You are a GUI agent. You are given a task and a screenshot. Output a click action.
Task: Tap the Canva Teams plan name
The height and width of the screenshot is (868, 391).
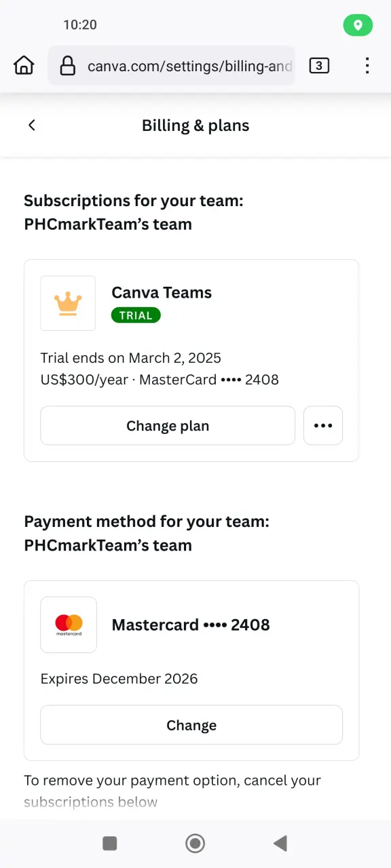[x=162, y=292]
